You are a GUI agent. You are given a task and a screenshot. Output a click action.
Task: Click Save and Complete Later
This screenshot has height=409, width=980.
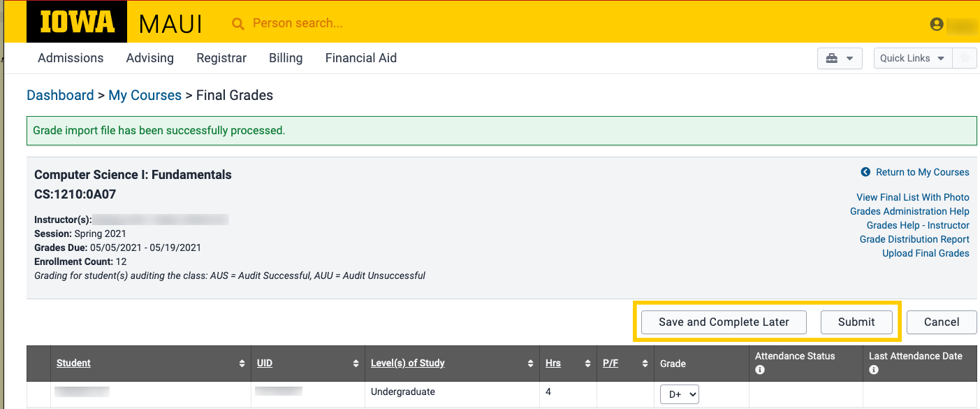724,322
